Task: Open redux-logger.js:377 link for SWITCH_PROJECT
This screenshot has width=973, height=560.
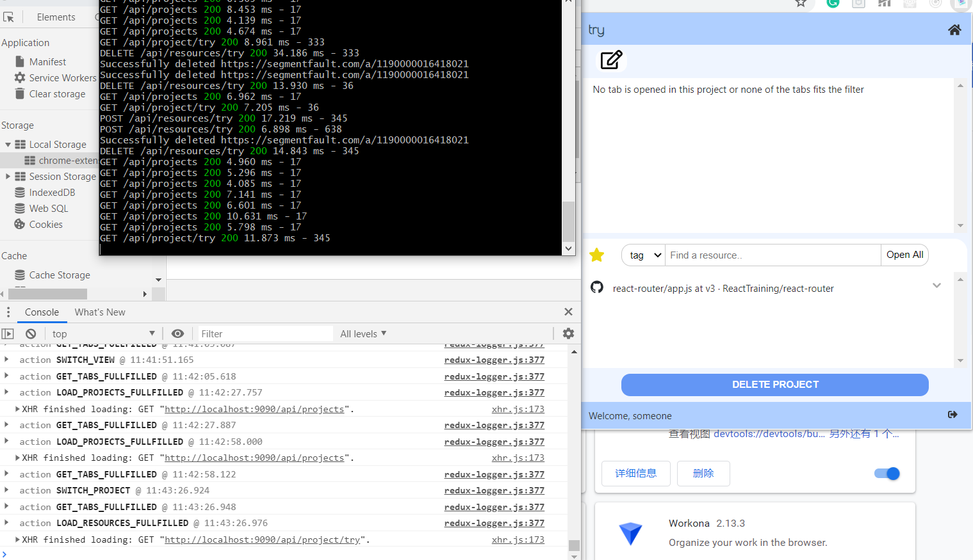Action: click(494, 490)
